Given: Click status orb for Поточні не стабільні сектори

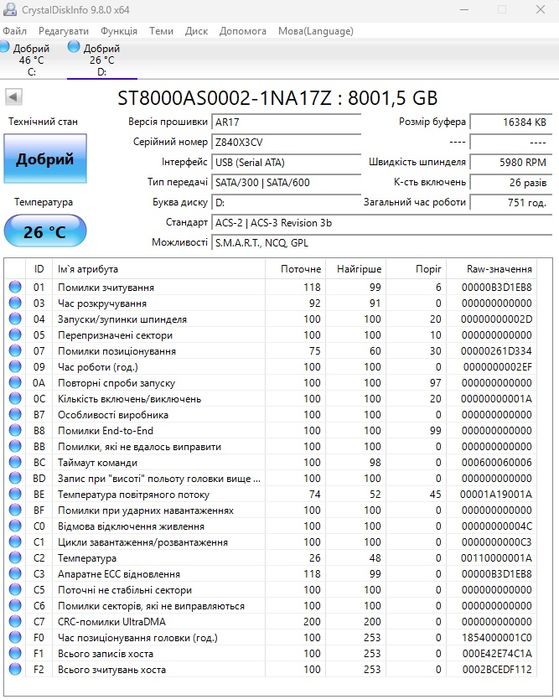Looking at the screenshot, I should (x=15, y=589).
